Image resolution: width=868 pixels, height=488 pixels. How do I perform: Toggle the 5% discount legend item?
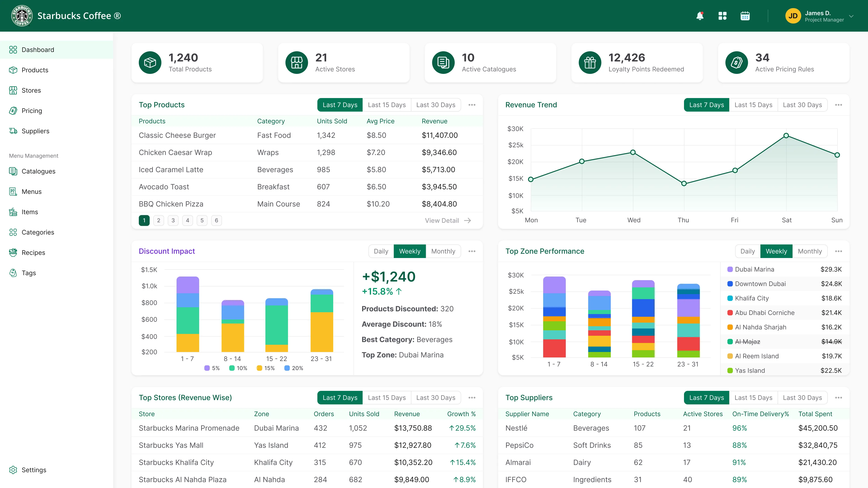point(212,368)
